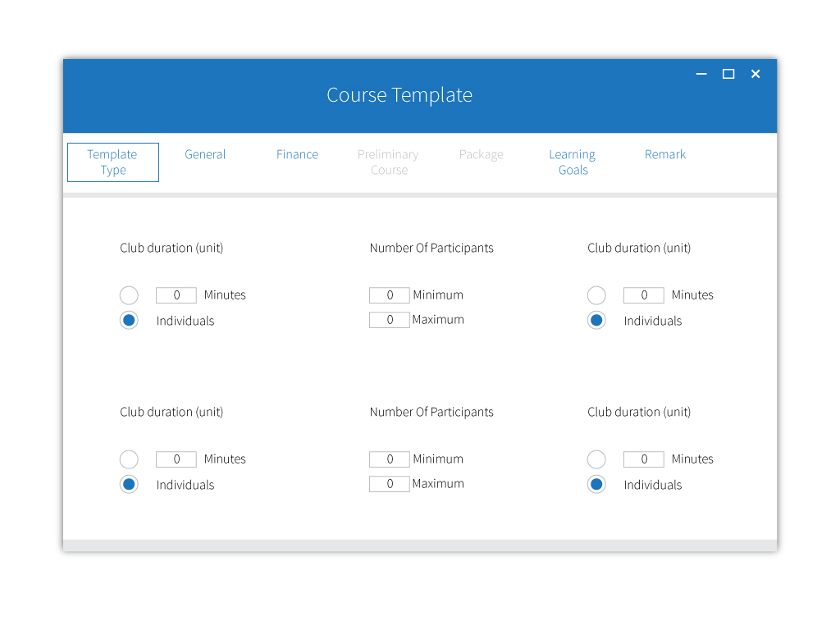Screen dimensions: 840x630
Task: Click the Maximum field in upper Participants group
Action: coord(390,320)
